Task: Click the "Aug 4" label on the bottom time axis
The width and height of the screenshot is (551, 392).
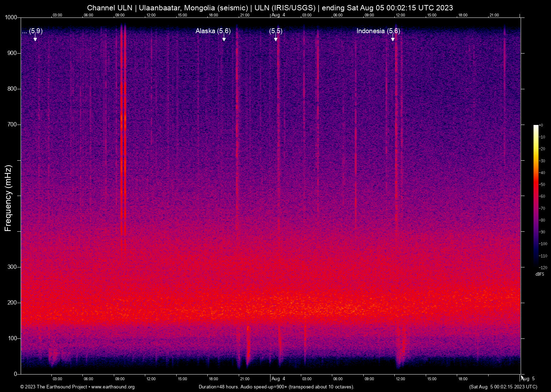Action: [x=278, y=379]
